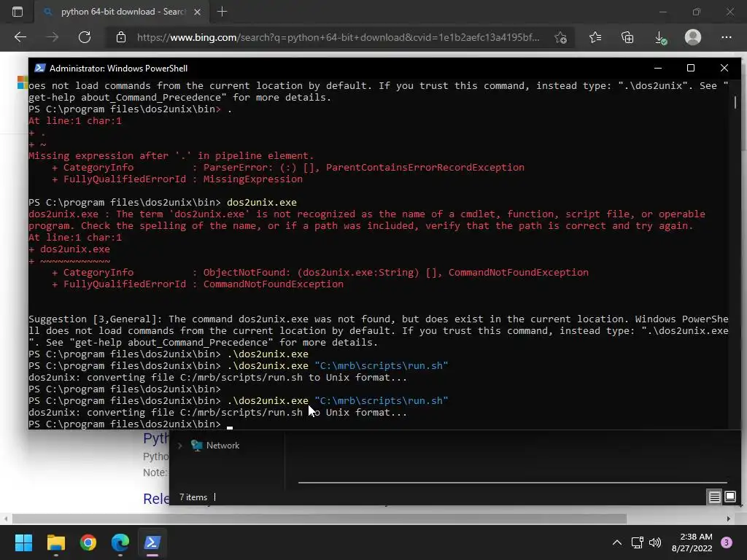Switch File Explorer to details view
The height and width of the screenshot is (560, 747).
(715, 497)
